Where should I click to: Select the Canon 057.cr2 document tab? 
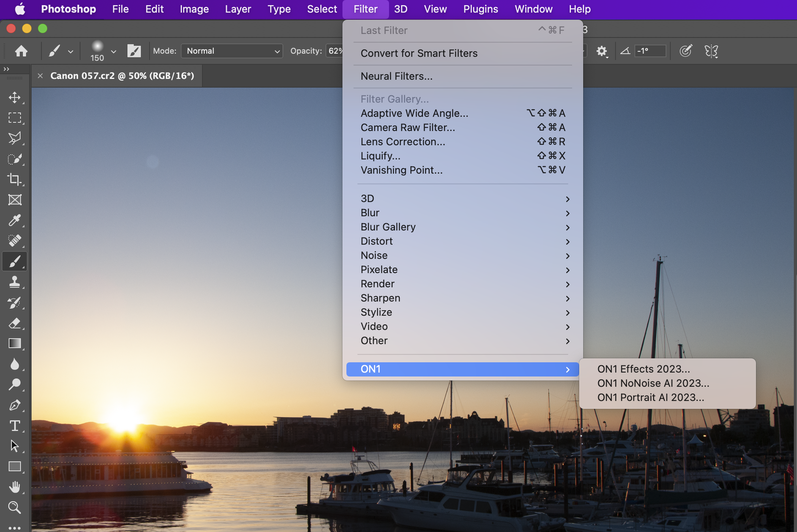click(122, 76)
